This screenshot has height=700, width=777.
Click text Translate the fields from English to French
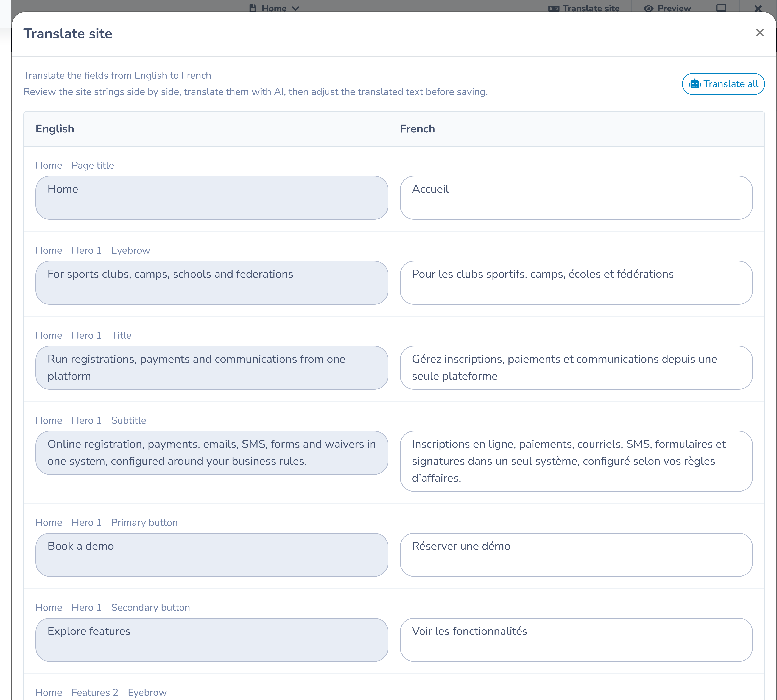[117, 75]
